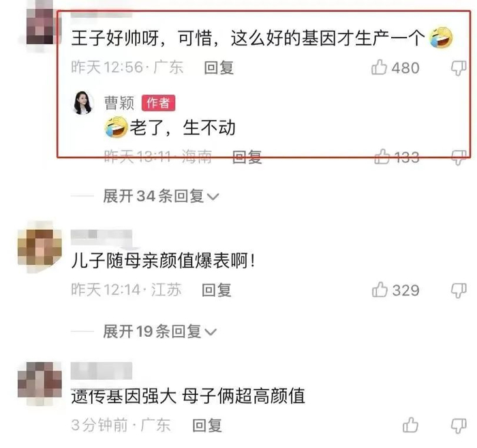This screenshot has height=448, width=477.
Task: Expand the 34 replies
Action: click(x=161, y=196)
